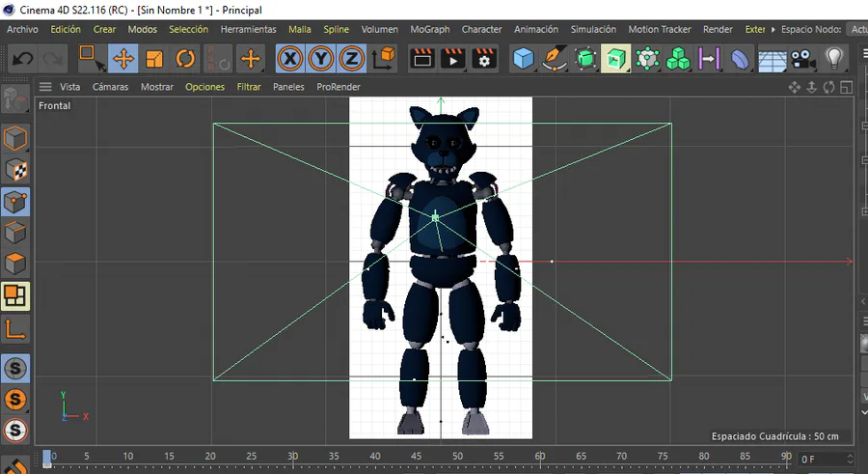Image resolution: width=868 pixels, height=474 pixels.
Task: Open Render Settings gear clapperboard
Action: [x=484, y=59]
